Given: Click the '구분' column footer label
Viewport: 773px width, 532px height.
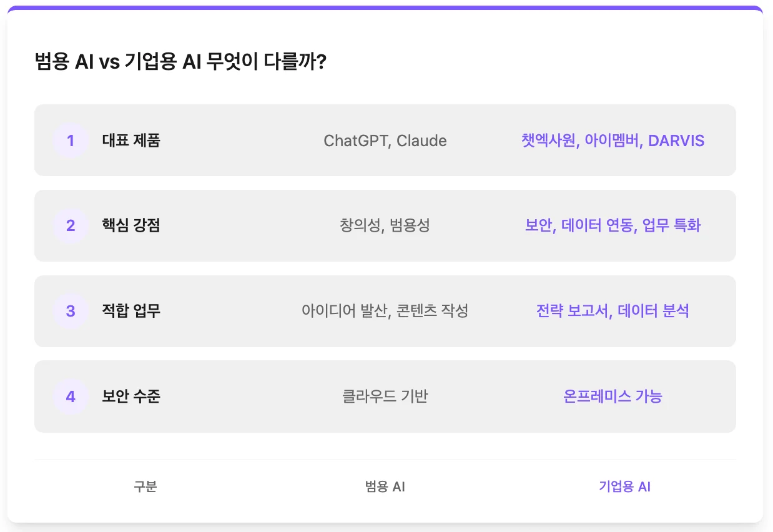Looking at the screenshot, I should coord(145,487).
